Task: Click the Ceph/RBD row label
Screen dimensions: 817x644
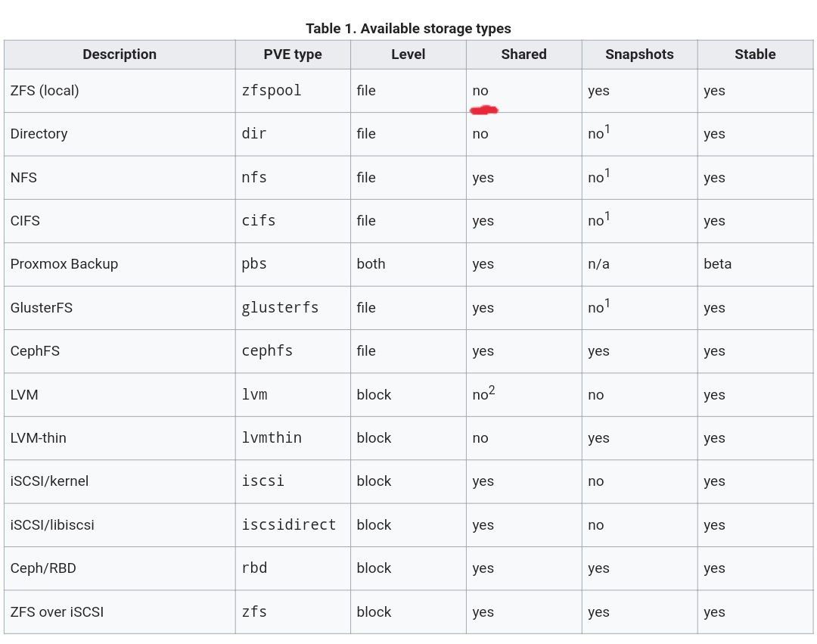Action: (43, 568)
